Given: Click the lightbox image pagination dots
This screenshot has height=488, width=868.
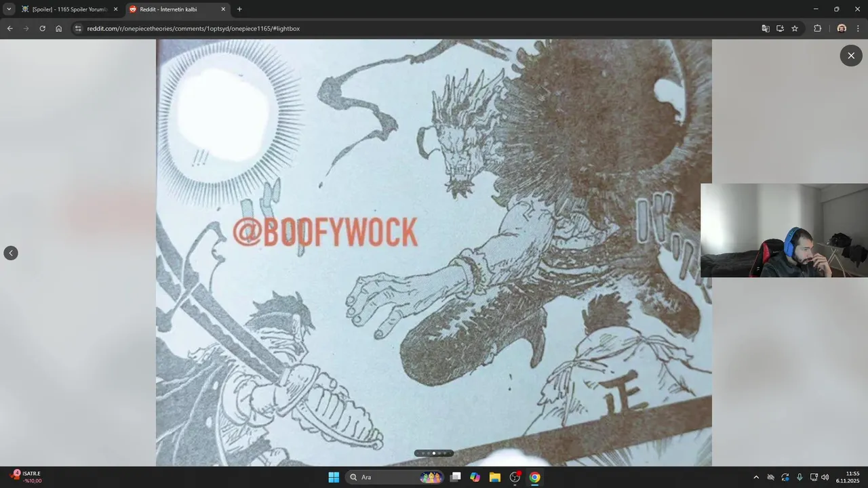Looking at the screenshot, I should (434, 453).
